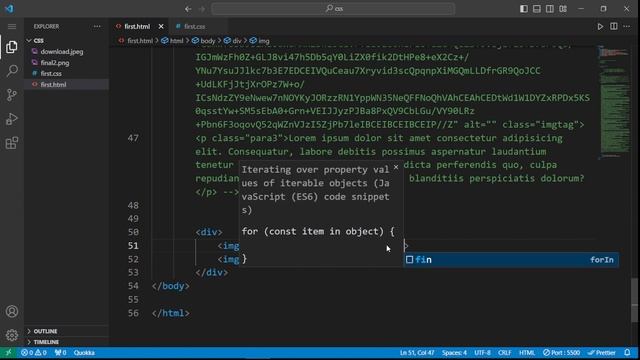Open the Manage settings gear

pyautogui.click(x=12, y=335)
